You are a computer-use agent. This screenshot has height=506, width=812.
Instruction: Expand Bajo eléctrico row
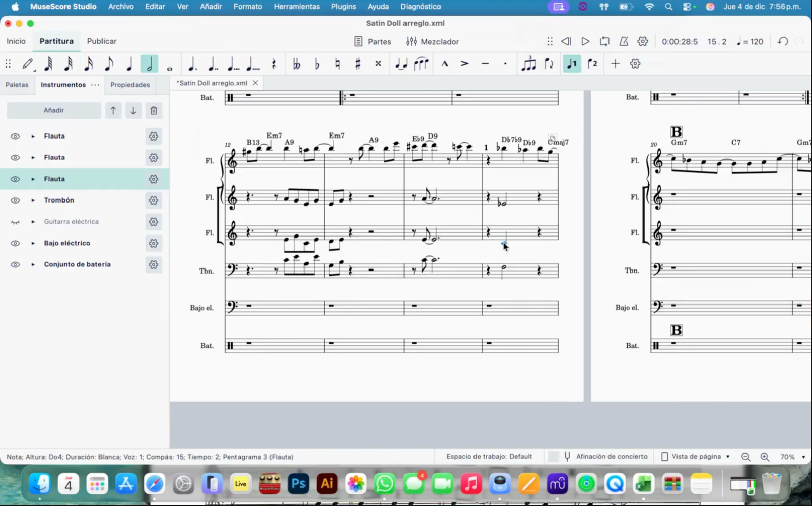[33, 243]
